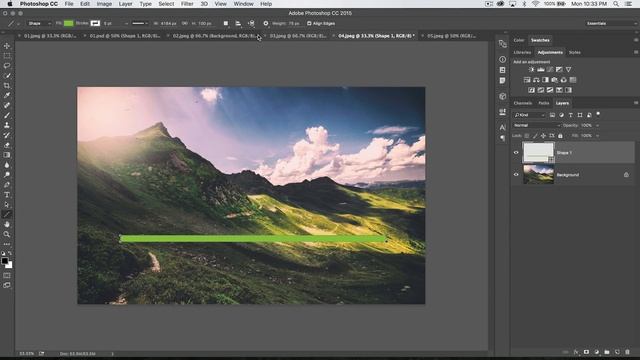Open the stroke style options dropdown
The image size is (640, 360).
click(x=140, y=23)
